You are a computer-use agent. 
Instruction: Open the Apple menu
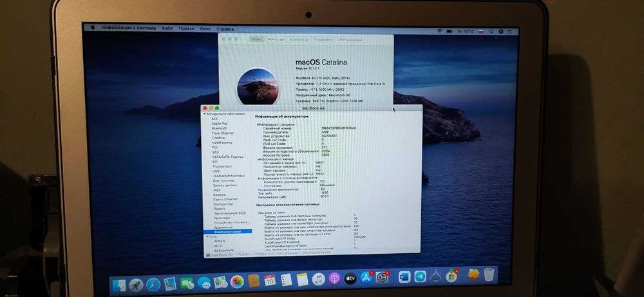93,28
